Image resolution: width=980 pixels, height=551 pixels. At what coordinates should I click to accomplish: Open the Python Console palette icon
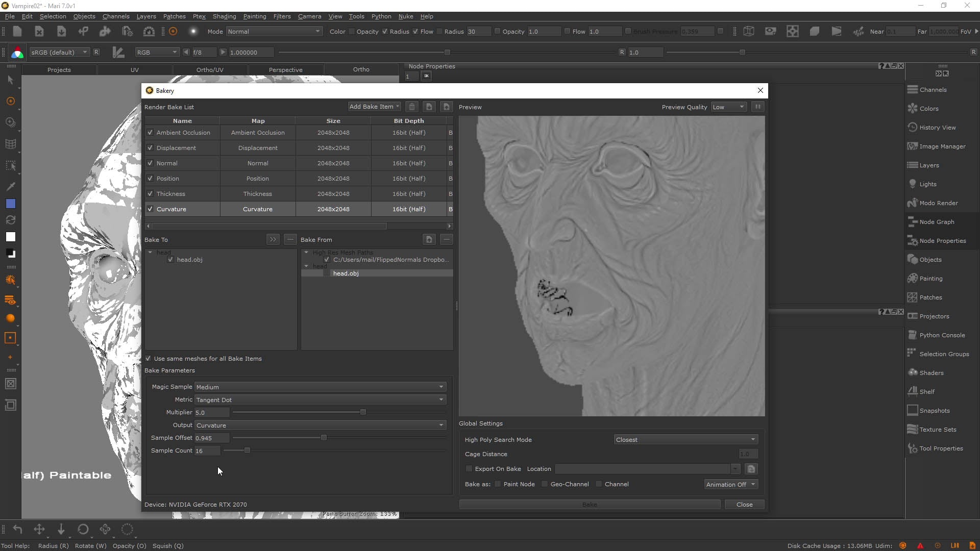point(913,335)
